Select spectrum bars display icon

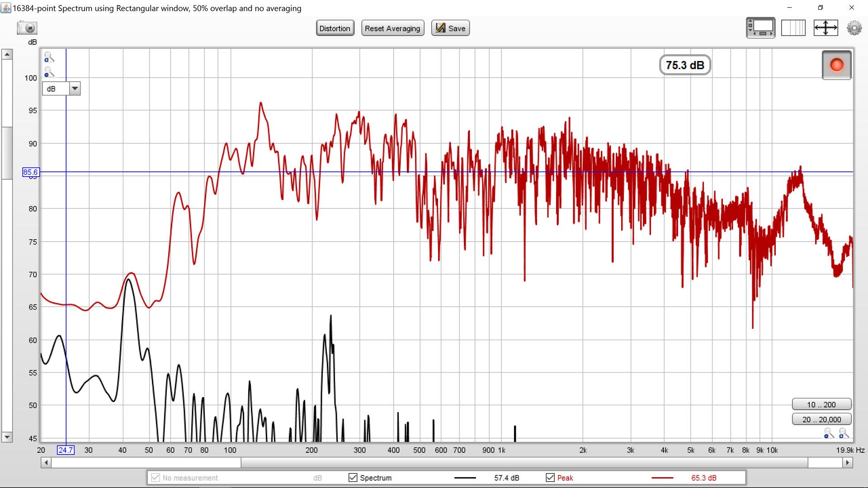pyautogui.click(x=793, y=28)
